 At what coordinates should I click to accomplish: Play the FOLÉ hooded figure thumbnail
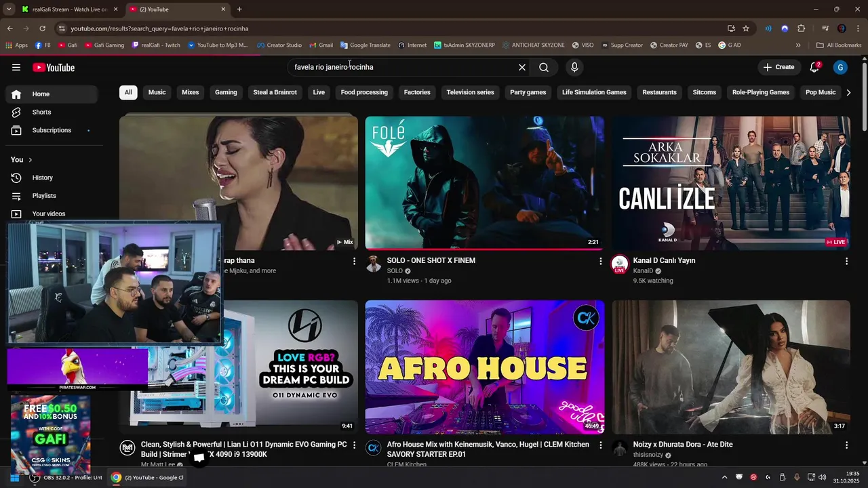[484, 183]
